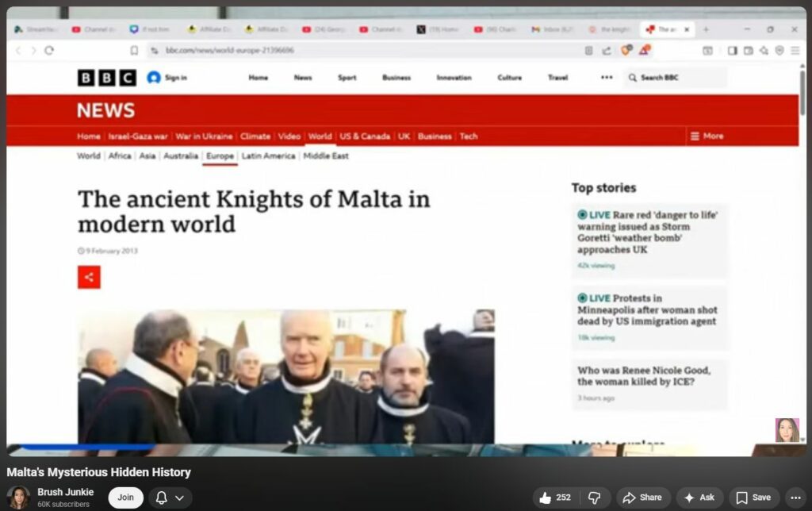The height and width of the screenshot is (511, 812).
Task: Expand the notification bell dropdown chevron
Action: (179, 498)
